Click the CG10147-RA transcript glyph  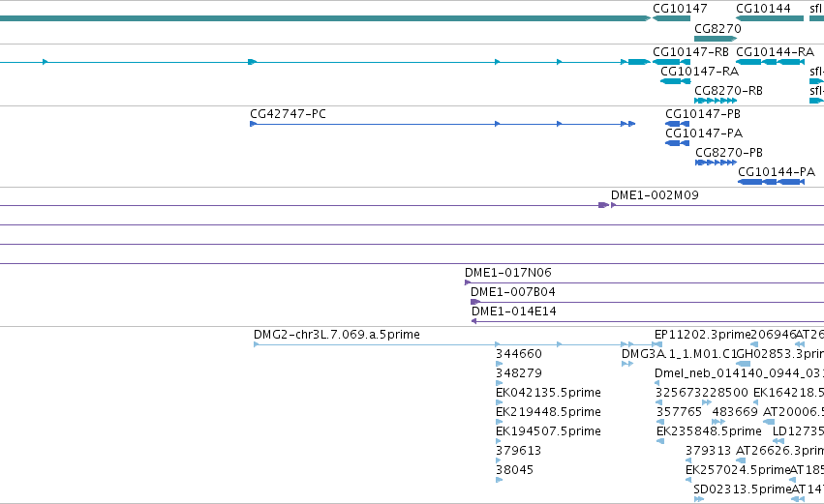click(x=675, y=81)
